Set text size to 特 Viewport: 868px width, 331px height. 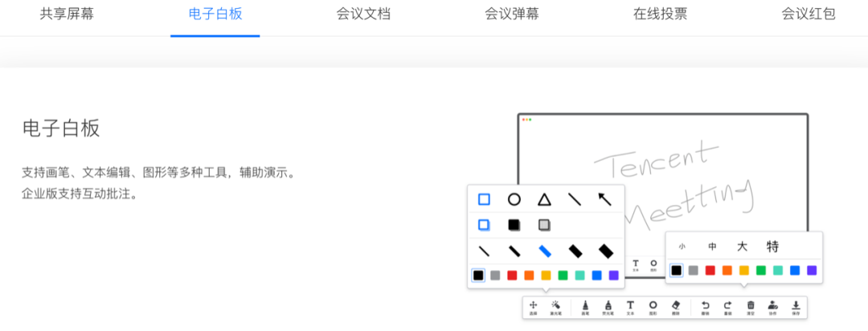(x=773, y=247)
